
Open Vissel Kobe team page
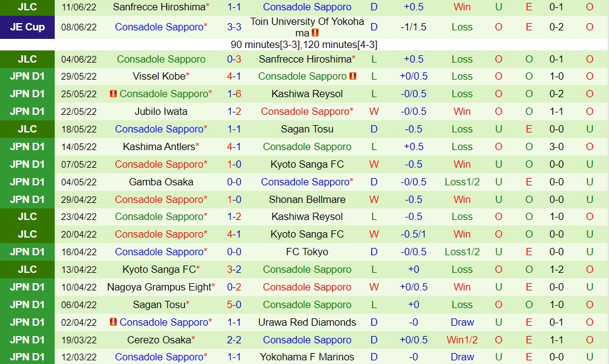coord(161,77)
